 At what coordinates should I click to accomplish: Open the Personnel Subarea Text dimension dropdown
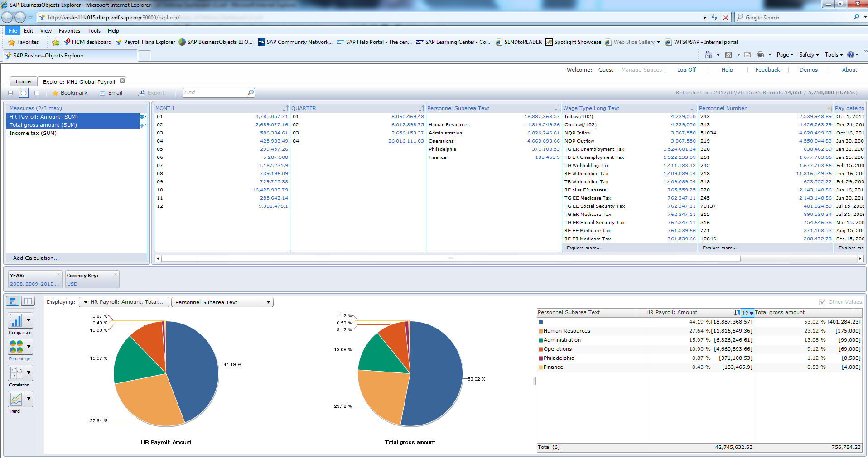(x=222, y=302)
